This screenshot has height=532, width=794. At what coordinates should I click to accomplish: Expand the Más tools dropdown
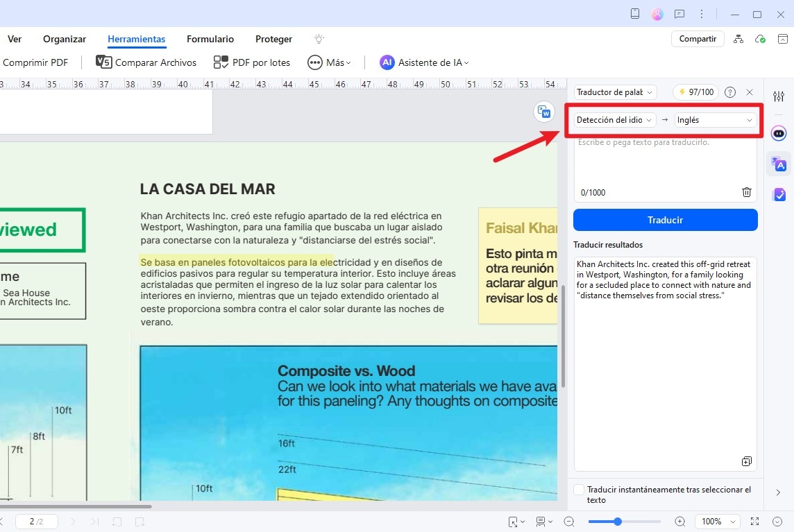(329, 62)
